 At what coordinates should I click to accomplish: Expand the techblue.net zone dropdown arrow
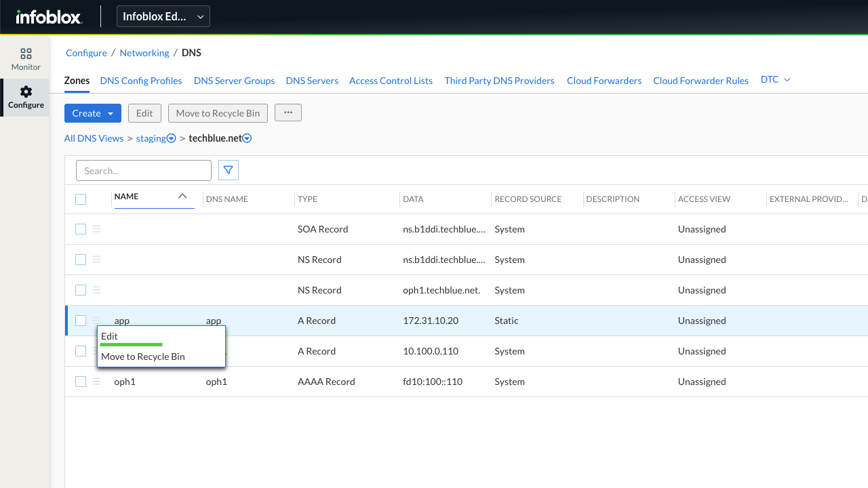tap(248, 138)
